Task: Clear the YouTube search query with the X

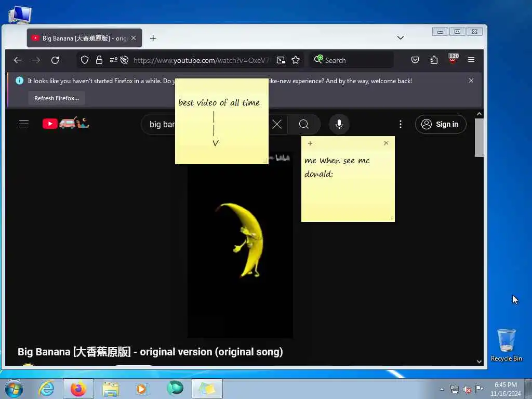Action: (x=277, y=124)
